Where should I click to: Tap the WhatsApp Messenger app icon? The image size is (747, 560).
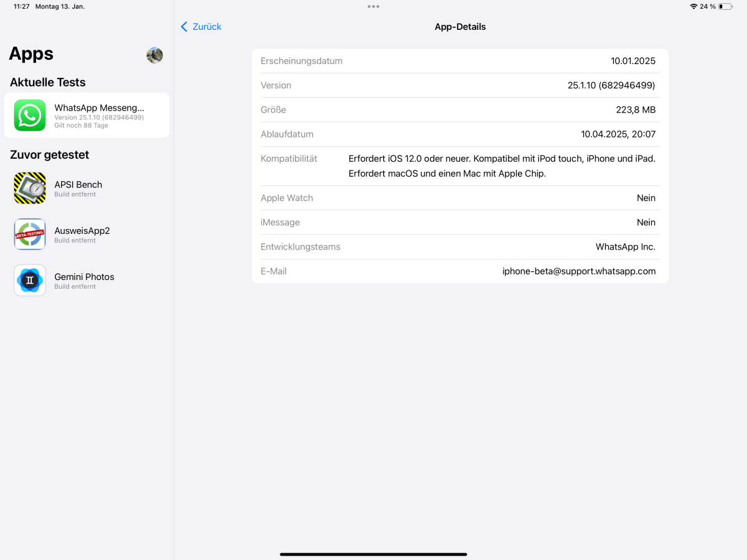(30, 115)
